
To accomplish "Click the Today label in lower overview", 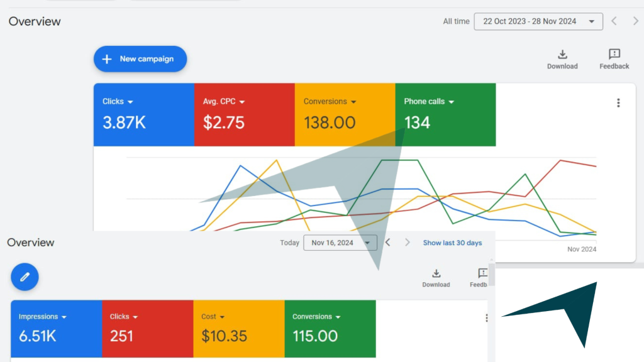I will pyautogui.click(x=289, y=243).
